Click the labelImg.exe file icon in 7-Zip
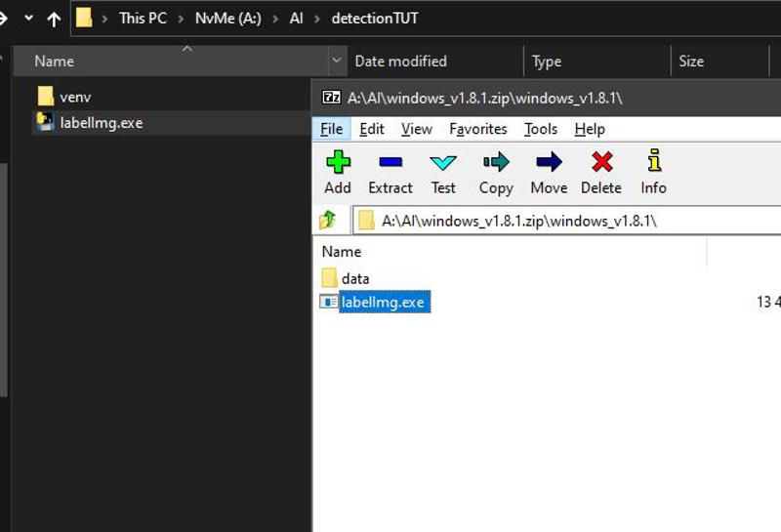The height and width of the screenshot is (532, 781). [329, 302]
